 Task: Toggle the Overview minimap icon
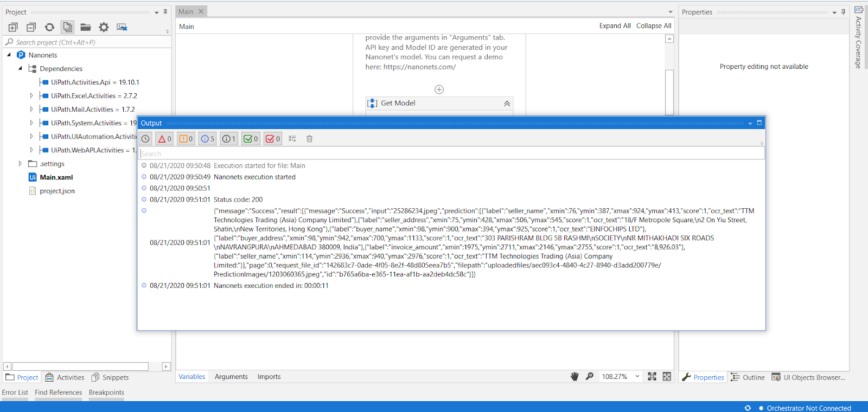pos(667,376)
